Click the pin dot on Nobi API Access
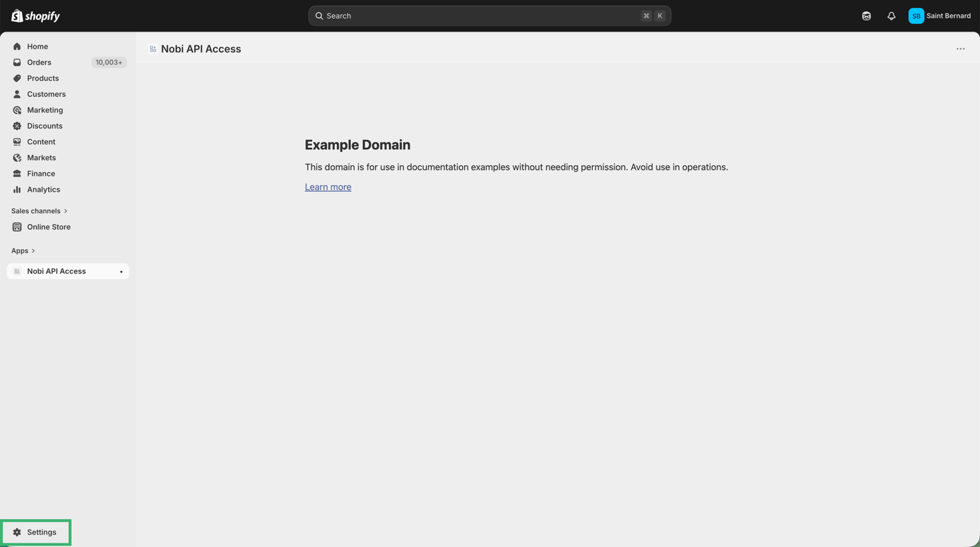980x547 pixels. coord(121,271)
